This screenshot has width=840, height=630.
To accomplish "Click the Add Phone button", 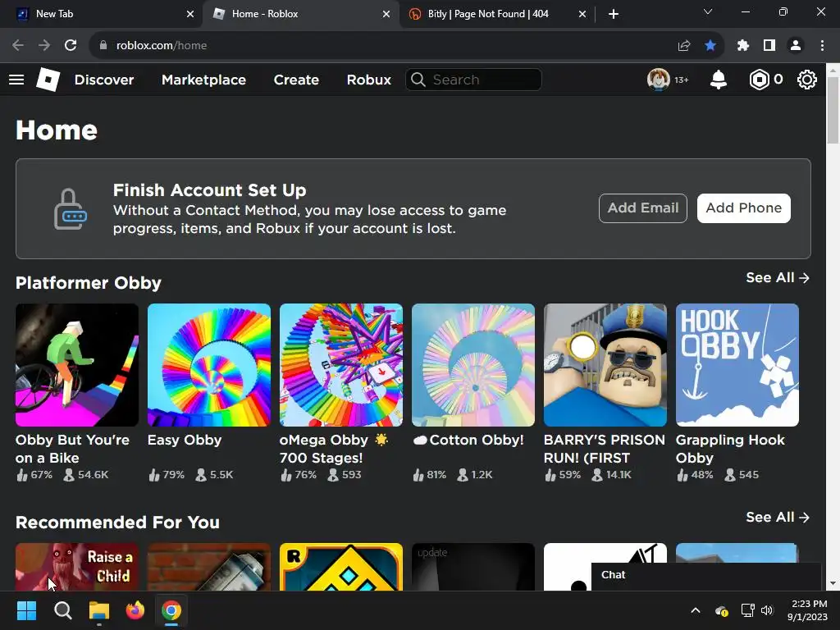I will click(743, 208).
